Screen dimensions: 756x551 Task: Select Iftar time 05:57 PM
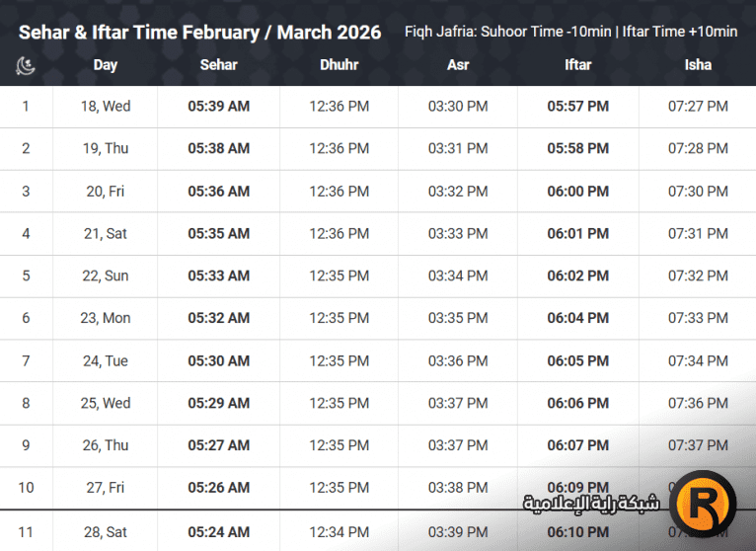click(578, 107)
